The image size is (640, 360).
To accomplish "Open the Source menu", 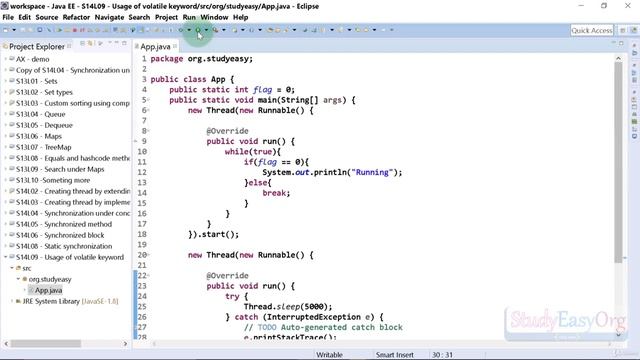I will [x=47, y=17].
